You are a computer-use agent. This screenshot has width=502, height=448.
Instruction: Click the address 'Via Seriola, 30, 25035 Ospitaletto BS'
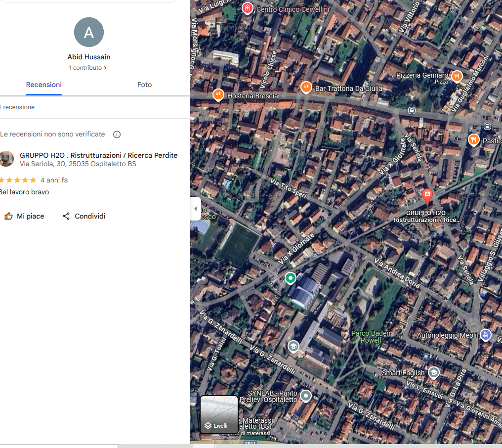(x=78, y=164)
